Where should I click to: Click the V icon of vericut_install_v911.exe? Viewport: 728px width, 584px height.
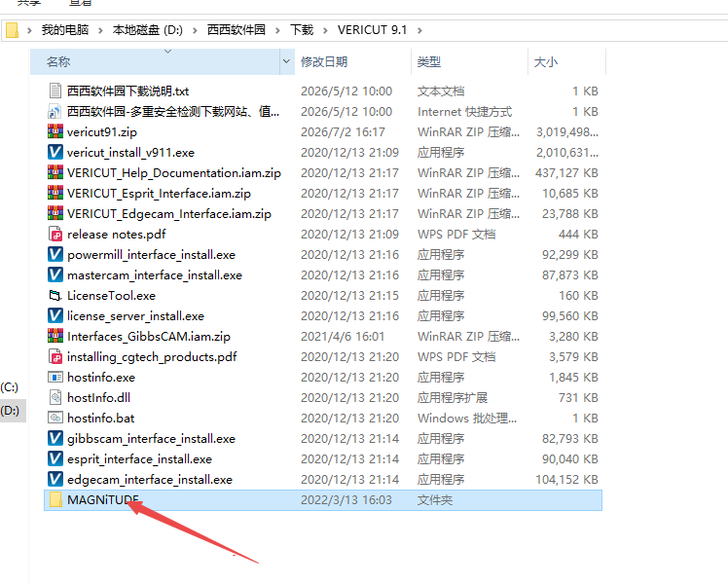pyautogui.click(x=55, y=152)
